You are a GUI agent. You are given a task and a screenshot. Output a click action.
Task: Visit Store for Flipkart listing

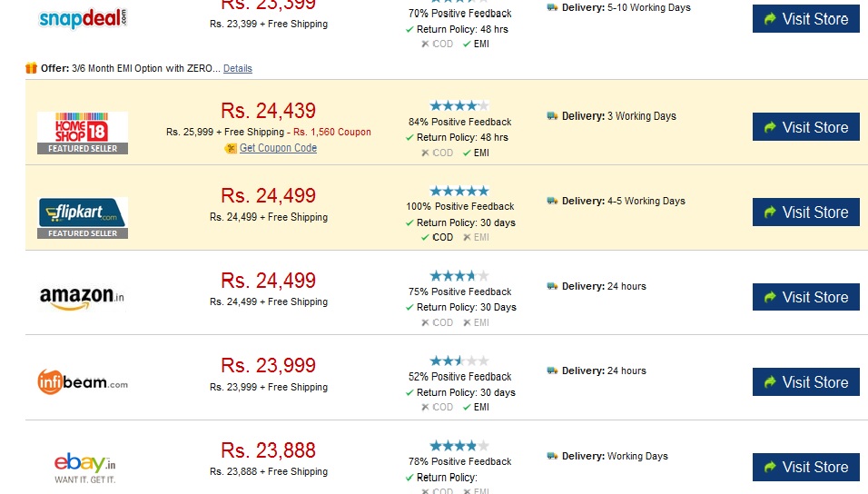click(x=806, y=212)
